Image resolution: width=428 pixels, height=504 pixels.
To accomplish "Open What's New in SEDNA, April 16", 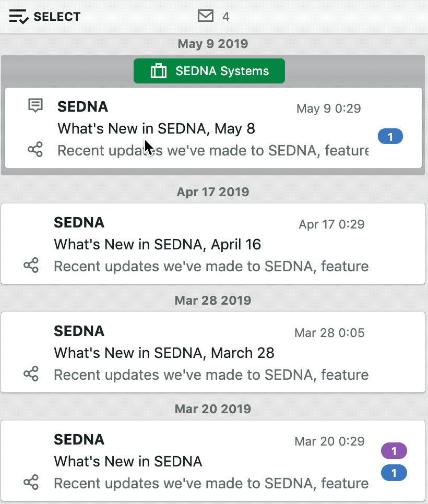I will 213,244.
